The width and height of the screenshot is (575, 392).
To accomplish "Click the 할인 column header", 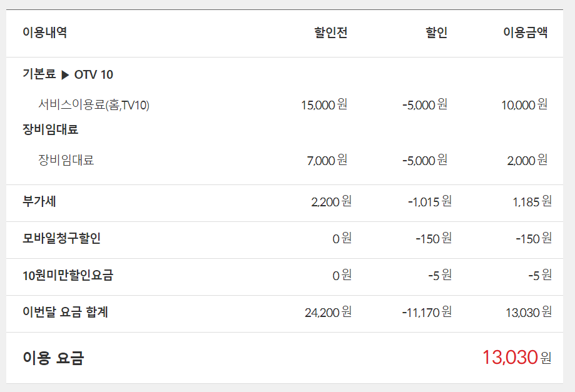I will click(436, 33).
